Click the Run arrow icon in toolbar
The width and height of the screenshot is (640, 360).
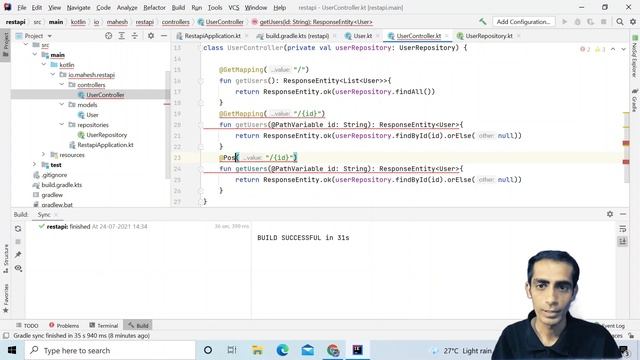[x=564, y=22]
